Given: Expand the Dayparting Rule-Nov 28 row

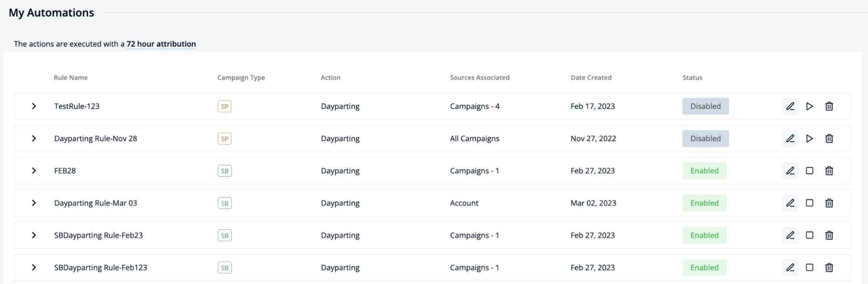Looking at the screenshot, I should [x=34, y=139].
